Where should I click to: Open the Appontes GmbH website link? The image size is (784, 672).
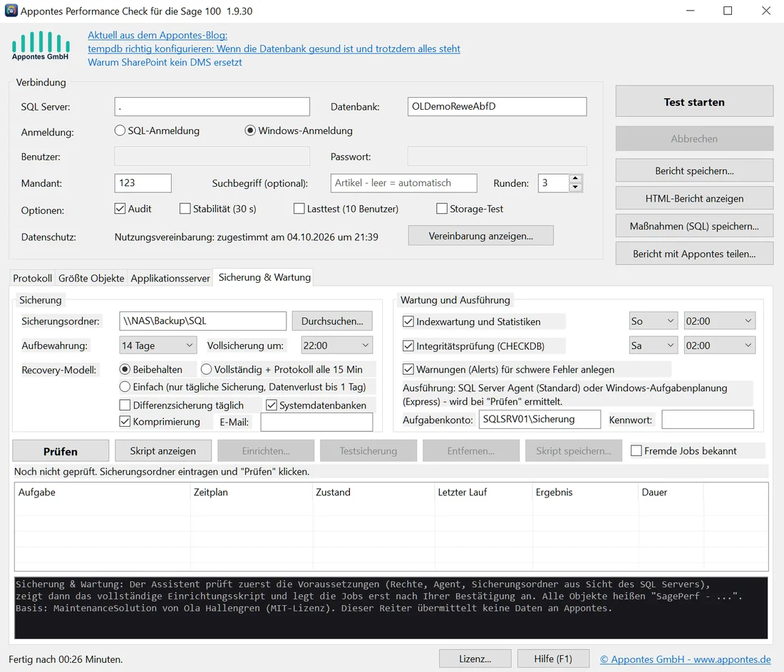[685, 659]
